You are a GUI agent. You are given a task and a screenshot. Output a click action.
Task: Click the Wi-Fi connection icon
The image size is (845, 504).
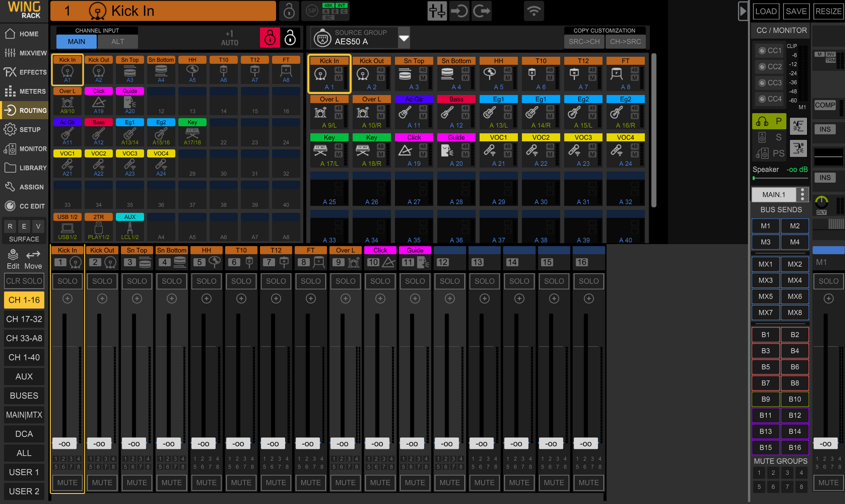click(x=534, y=11)
